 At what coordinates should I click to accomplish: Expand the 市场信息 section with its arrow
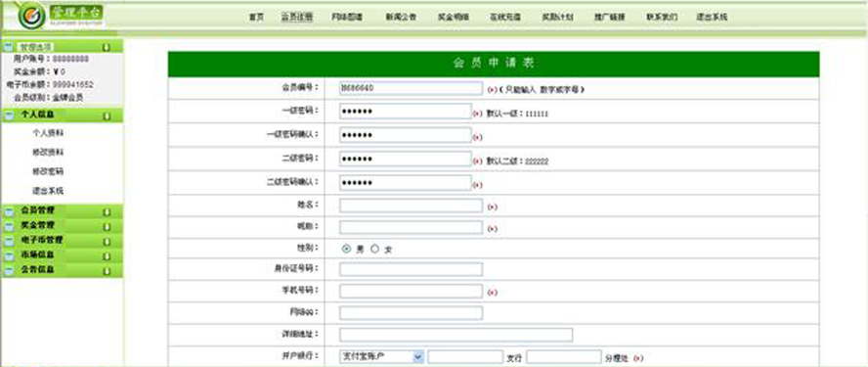(x=107, y=256)
